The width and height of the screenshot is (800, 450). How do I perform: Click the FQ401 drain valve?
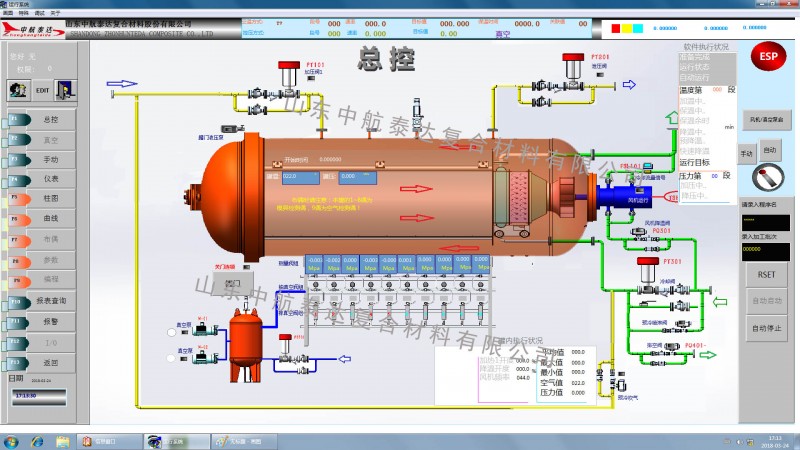click(672, 346)
